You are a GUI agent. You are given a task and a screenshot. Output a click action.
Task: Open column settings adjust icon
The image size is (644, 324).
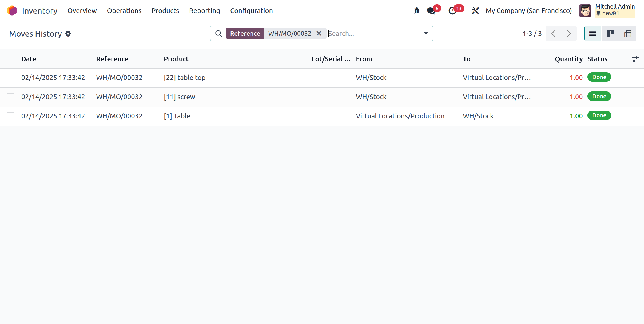pyautogui.click(x=635, y=59)
